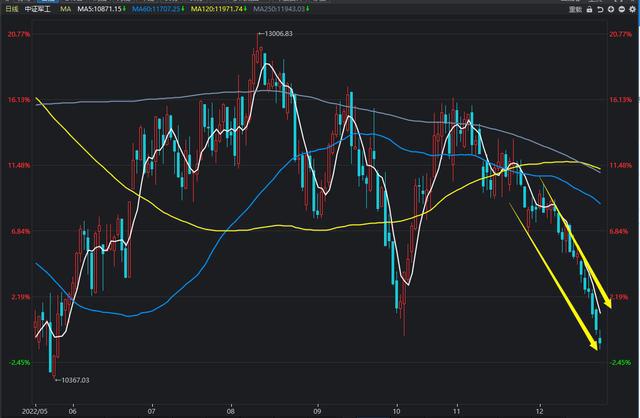
Task: Click the 09 month marker on time axis
Action: point(318,411)
